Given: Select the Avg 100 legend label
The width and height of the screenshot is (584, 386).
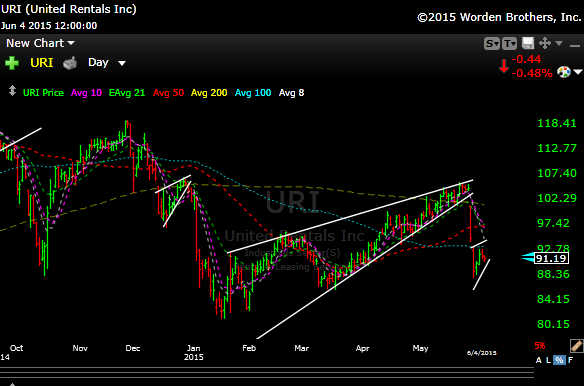Looking at the screenshot, I should click(253, 93).
